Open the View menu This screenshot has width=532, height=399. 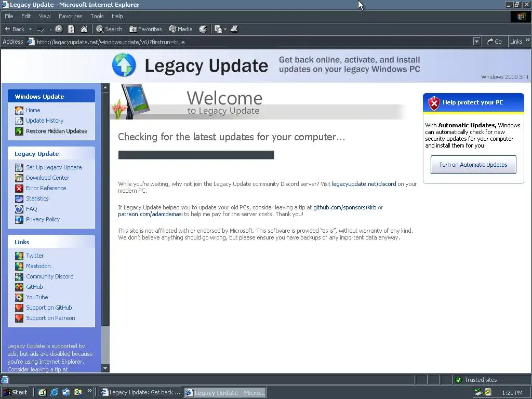point(45,16)
